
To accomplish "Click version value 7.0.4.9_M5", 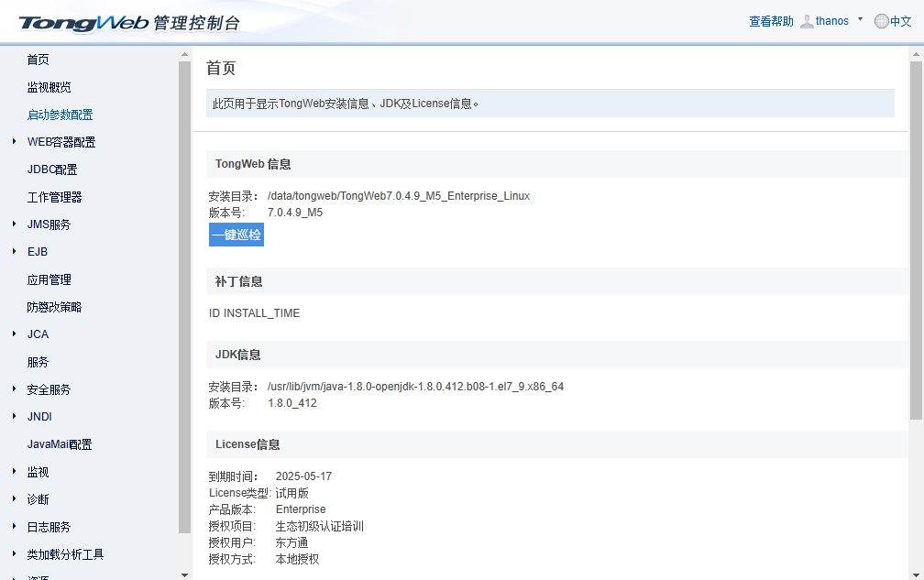I will click(x=294, y=212).
